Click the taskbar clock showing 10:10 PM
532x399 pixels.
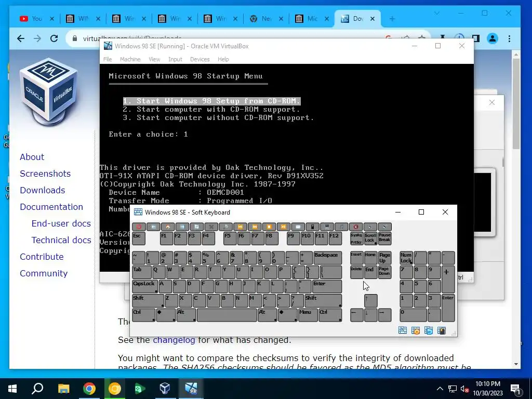point(487,389)
